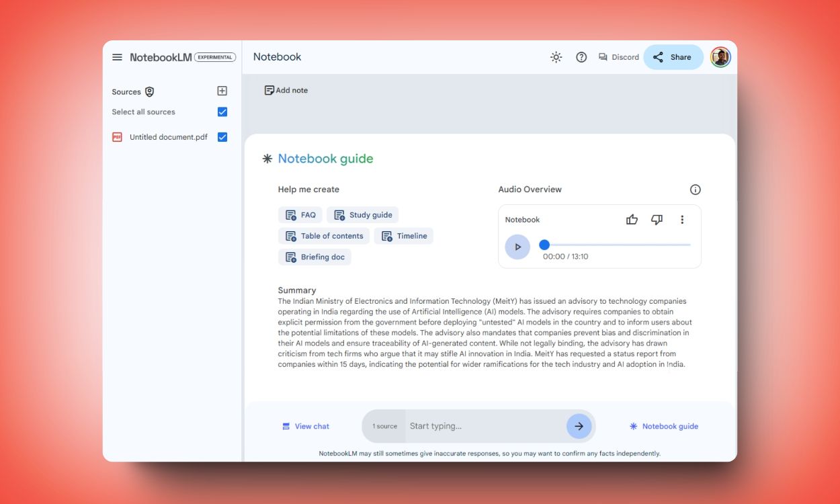Toggle dark mode with the sun icon

[556, 57]
